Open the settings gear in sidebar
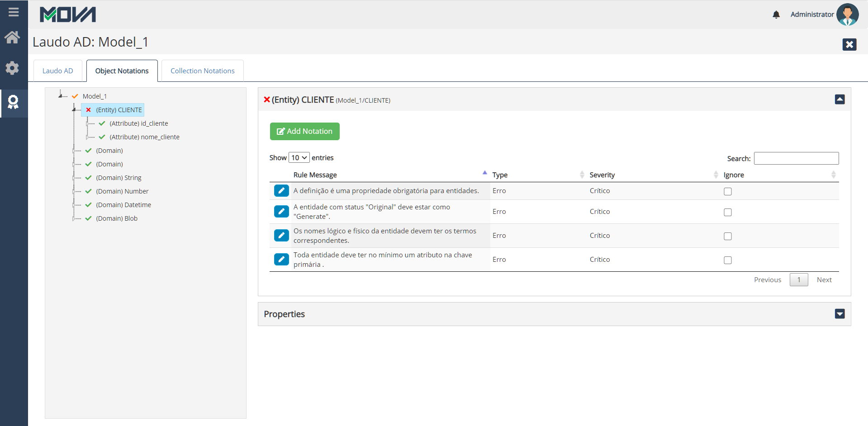 (12, 68)
